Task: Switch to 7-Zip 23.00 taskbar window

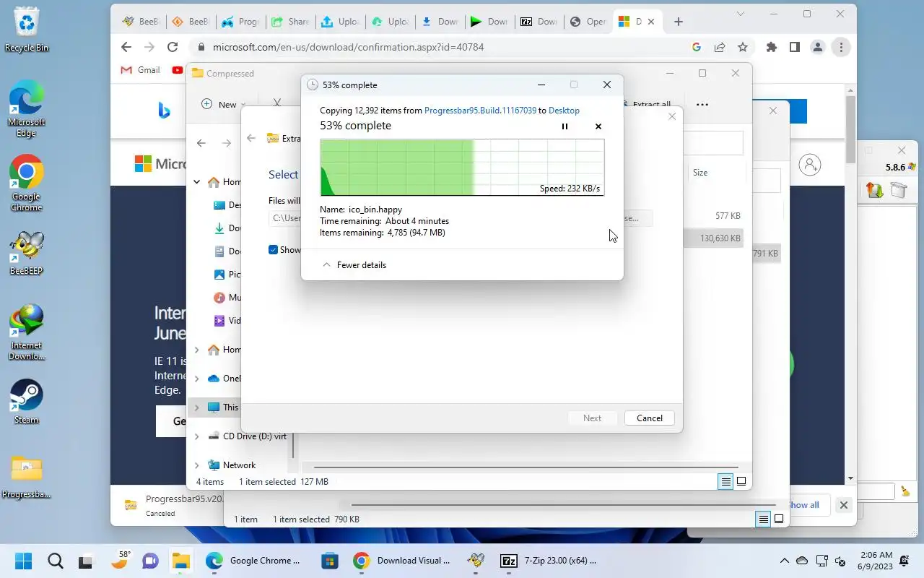Action: click(549, 561)
